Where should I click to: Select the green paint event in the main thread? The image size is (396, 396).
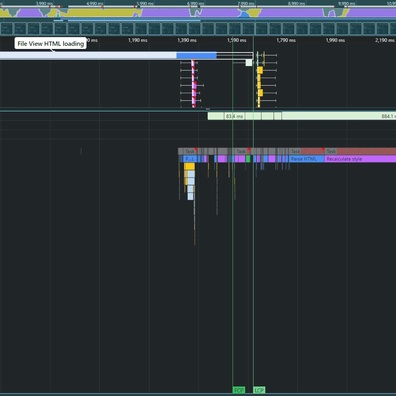(248, 159)
